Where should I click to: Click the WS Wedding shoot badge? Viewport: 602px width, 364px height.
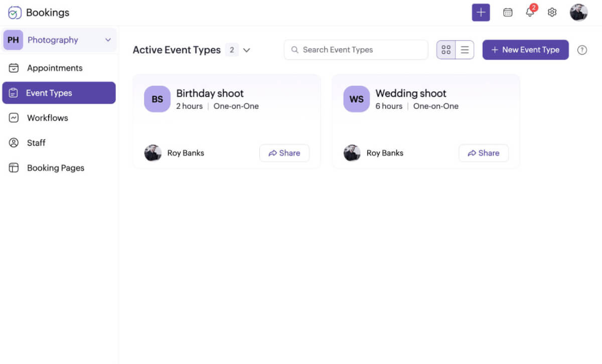pos(356,99)
